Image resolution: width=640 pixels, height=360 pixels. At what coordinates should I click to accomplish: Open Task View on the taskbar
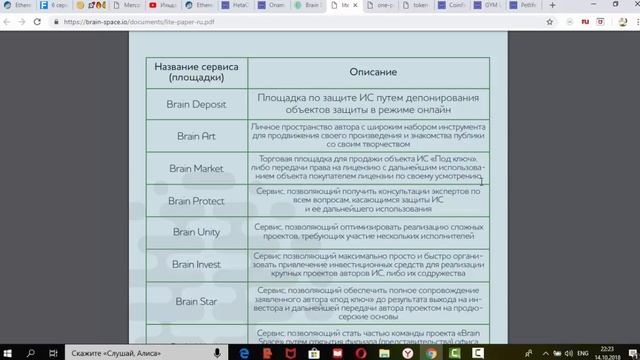pos(53,353)
